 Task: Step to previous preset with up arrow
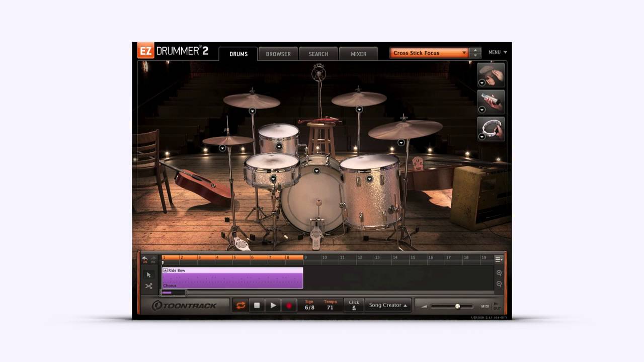click(x=475, y=50)
